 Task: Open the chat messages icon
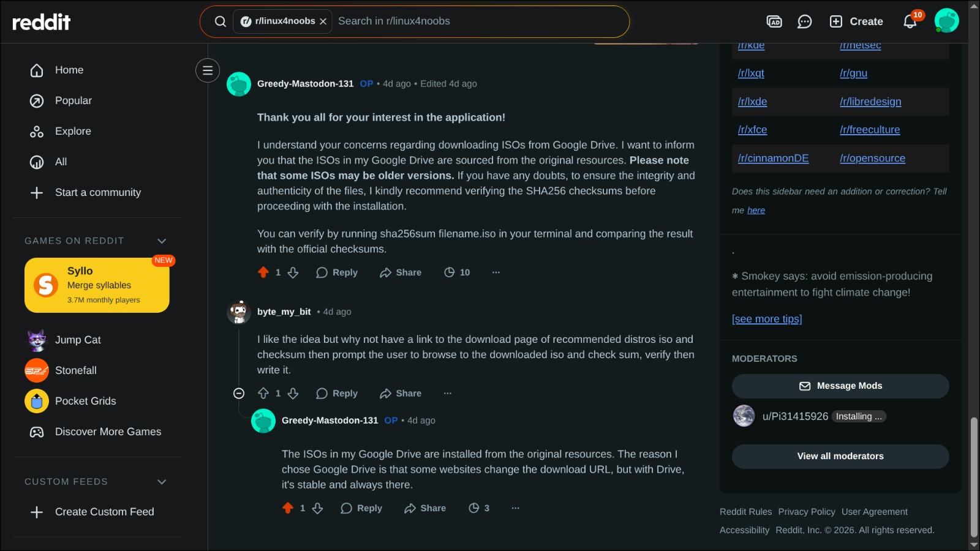804,22
